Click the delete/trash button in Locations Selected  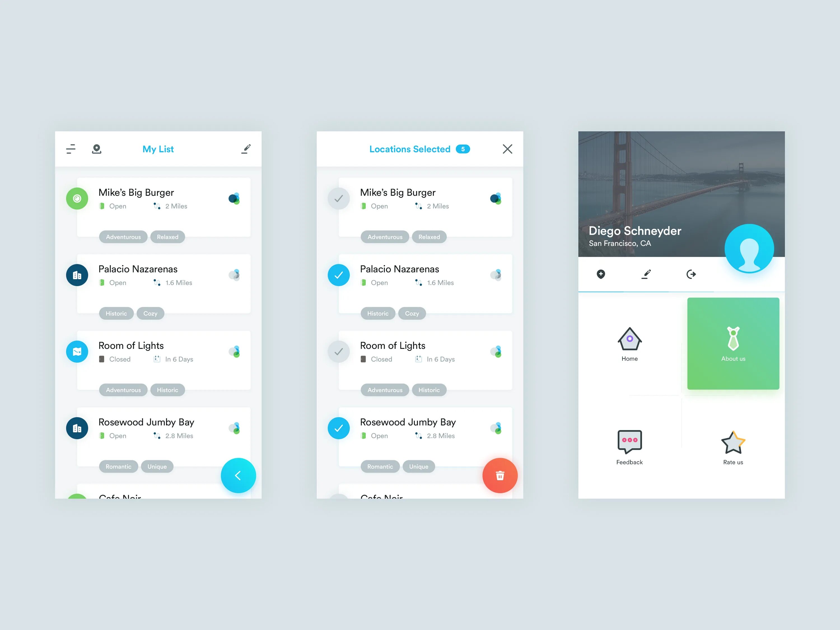tap(500, 475)
